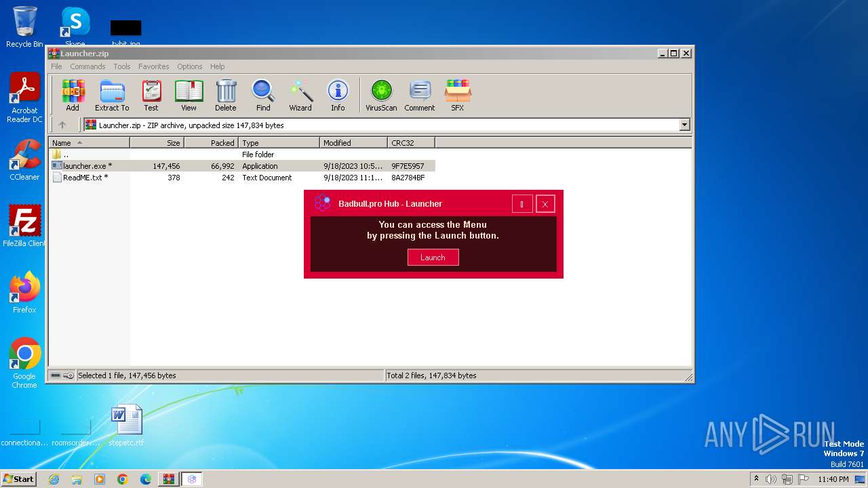Open the Tools menu

click(x=122, y=66)
